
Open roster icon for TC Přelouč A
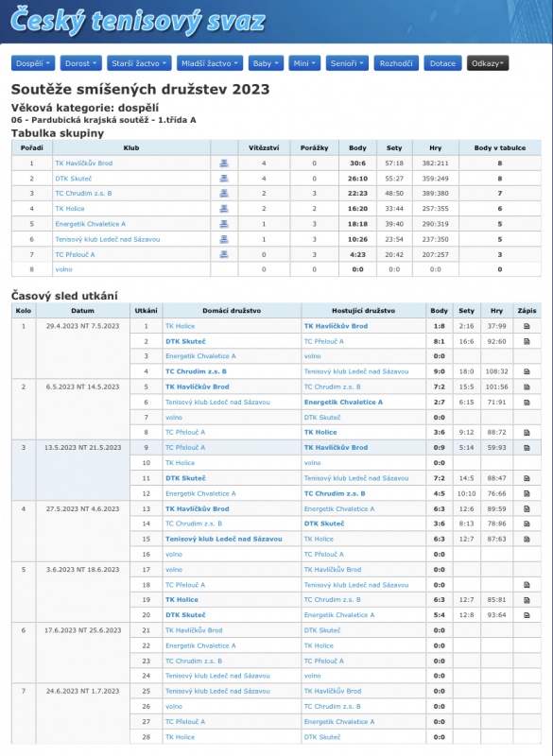coord(224,254)
